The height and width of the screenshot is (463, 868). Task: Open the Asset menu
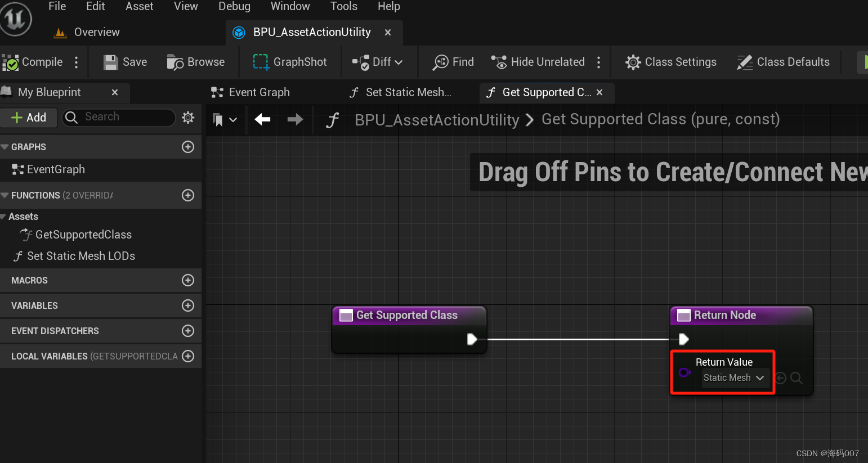tap(140, 7)
